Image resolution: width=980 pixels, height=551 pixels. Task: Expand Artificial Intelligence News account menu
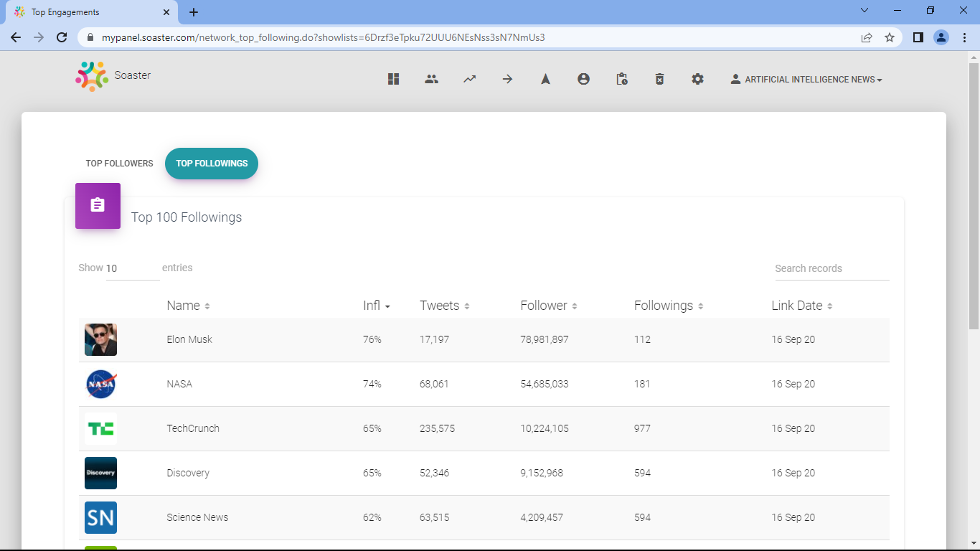coord(806,80)
